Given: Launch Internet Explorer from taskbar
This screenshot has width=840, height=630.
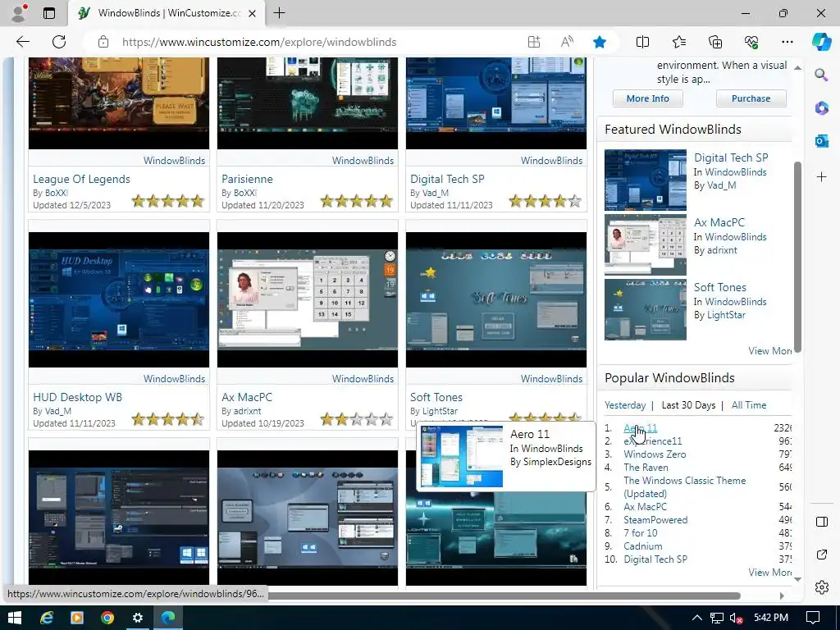Looking at the screenshot, I should 47,618.
